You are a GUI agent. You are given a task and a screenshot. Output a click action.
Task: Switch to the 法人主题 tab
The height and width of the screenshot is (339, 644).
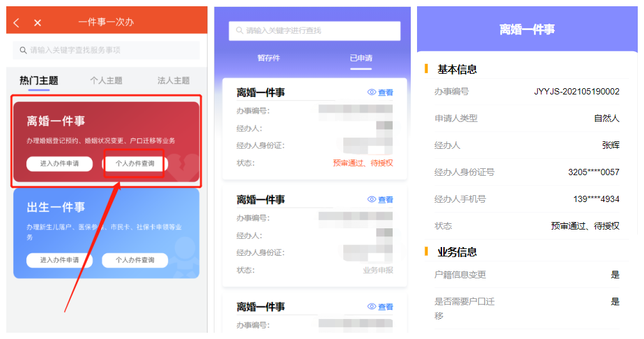click(x=174, y=81)
